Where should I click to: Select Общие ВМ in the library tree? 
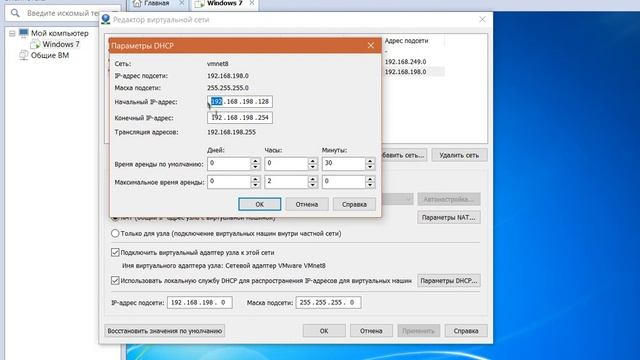point(50,55)
